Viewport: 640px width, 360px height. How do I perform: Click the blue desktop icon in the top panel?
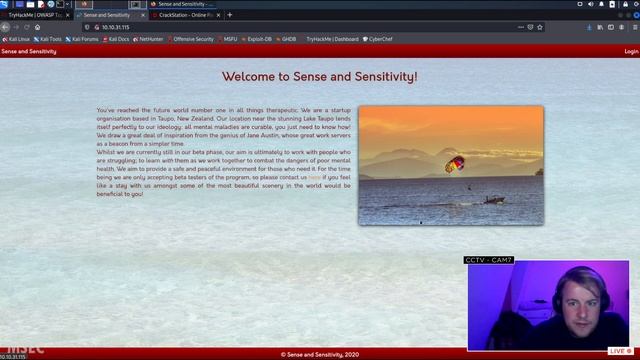click(19, 4)
